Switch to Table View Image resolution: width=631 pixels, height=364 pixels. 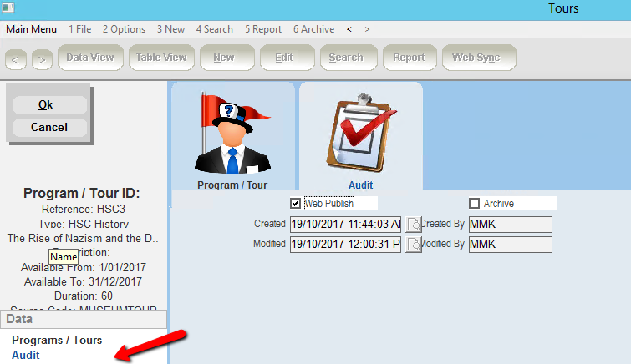pyautogui.click(x=161, y=58)
